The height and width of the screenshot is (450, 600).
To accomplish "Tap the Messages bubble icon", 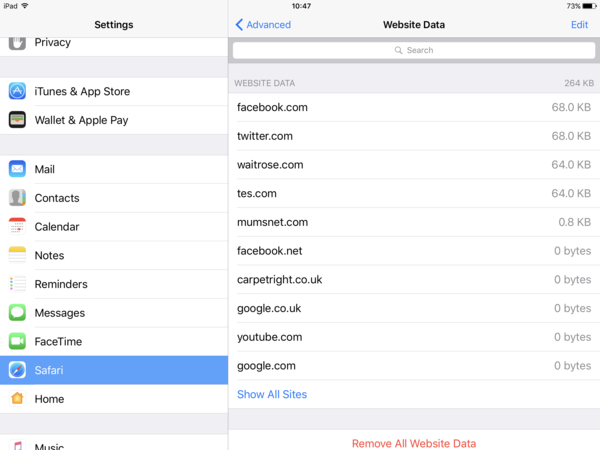I will click(x=17, y=312).
